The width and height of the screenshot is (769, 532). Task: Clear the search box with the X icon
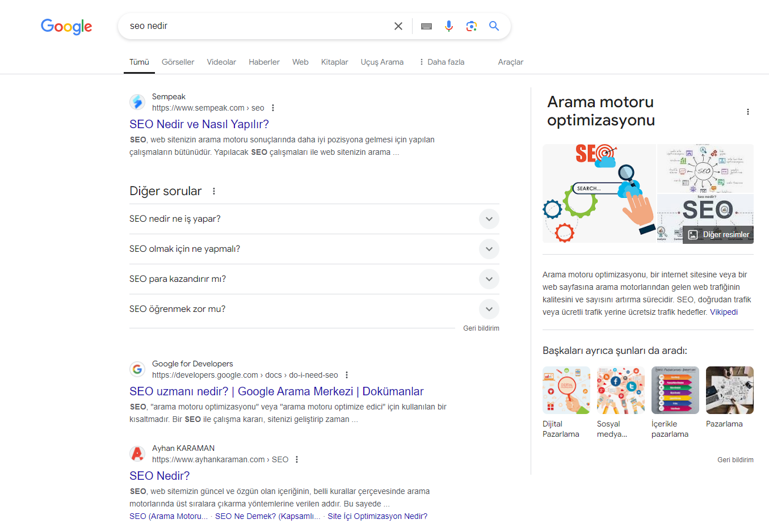[398, 26]
